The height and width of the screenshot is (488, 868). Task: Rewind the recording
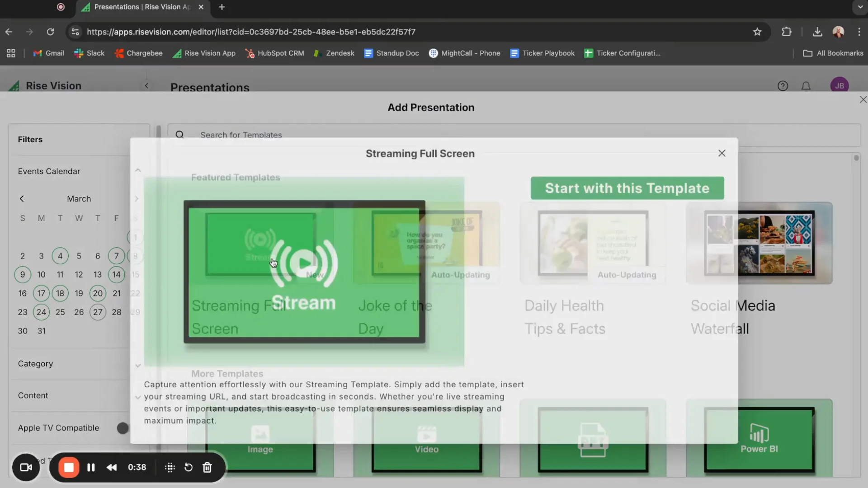[x=112, y=467]
